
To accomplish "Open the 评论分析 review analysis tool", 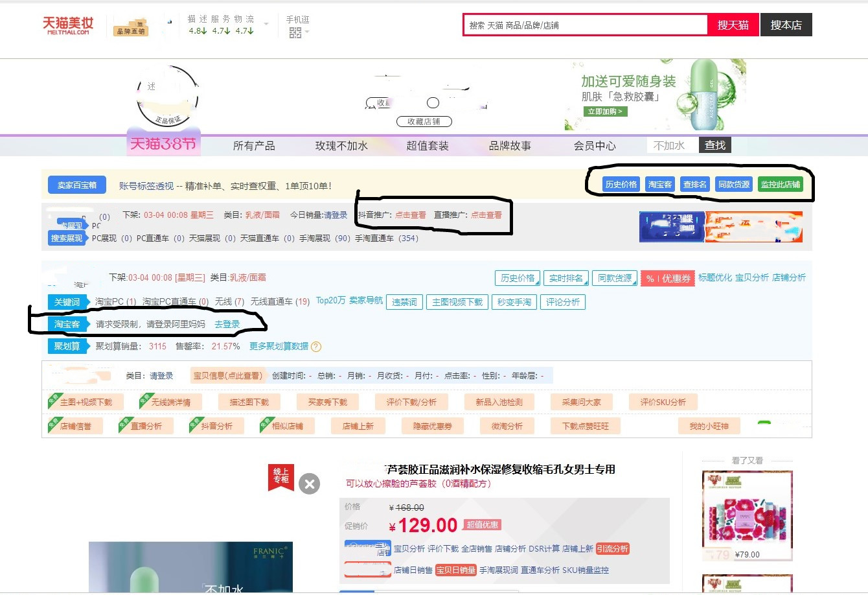I will pyautogui.click(x=562, y=301).
